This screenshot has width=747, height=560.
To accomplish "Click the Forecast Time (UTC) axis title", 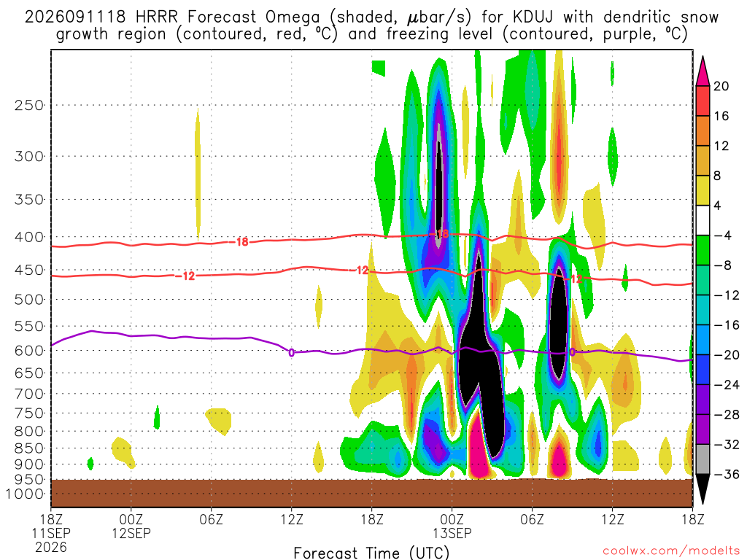I will [371, 553].
